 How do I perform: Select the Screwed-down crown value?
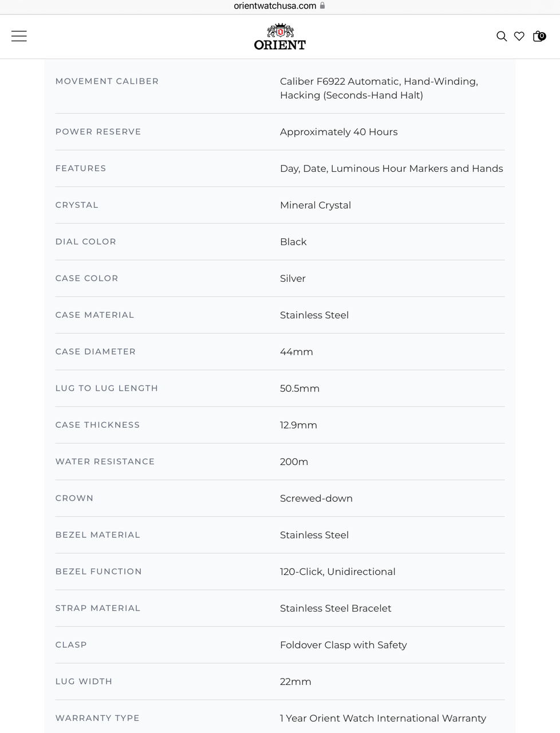[x=316, y=498]
